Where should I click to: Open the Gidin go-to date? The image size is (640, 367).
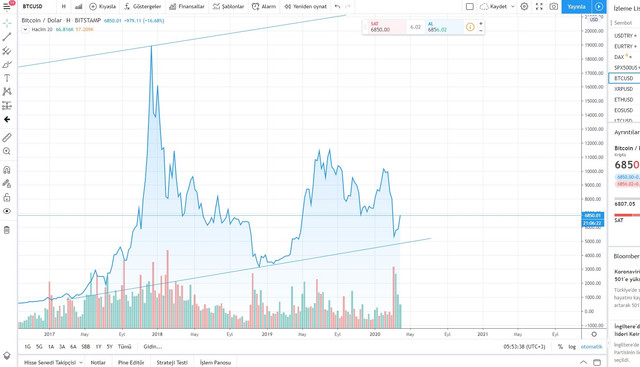[x=153, y=347]
